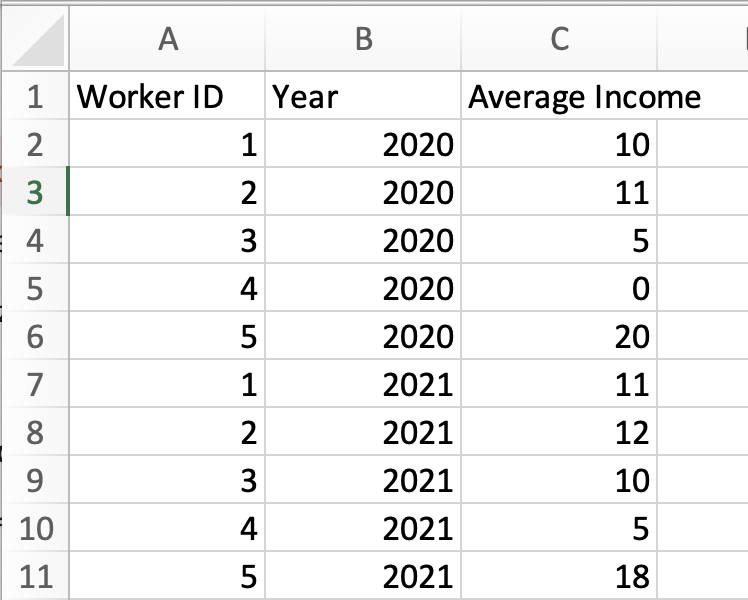Select the row 11 header
This screenshot has height=600, width=748.
35,577
